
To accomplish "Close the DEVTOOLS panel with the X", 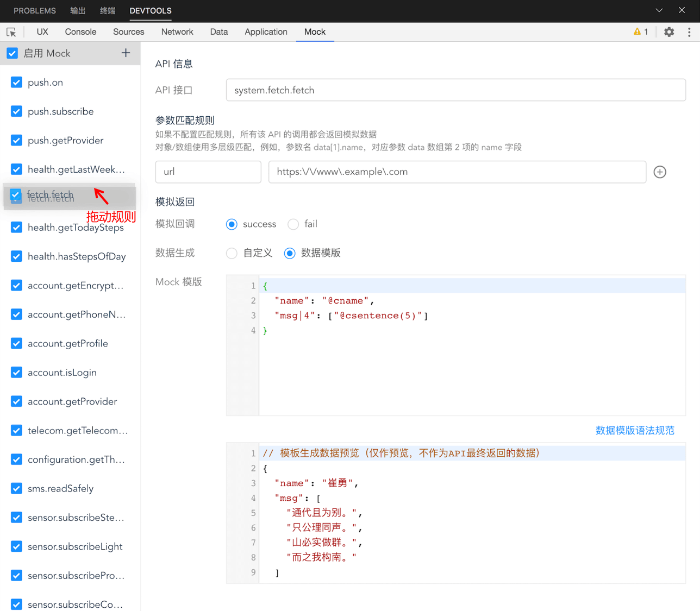I will click(682, 10).
